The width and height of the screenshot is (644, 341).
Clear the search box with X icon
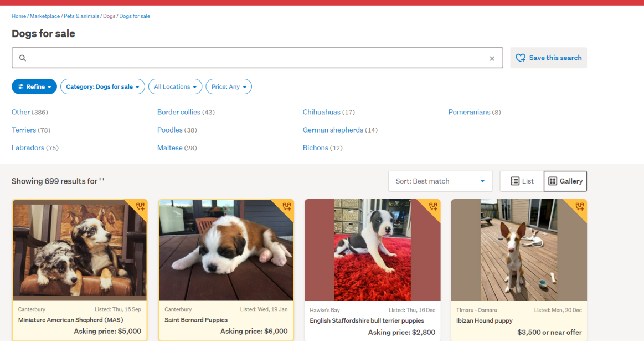[492, 58]
